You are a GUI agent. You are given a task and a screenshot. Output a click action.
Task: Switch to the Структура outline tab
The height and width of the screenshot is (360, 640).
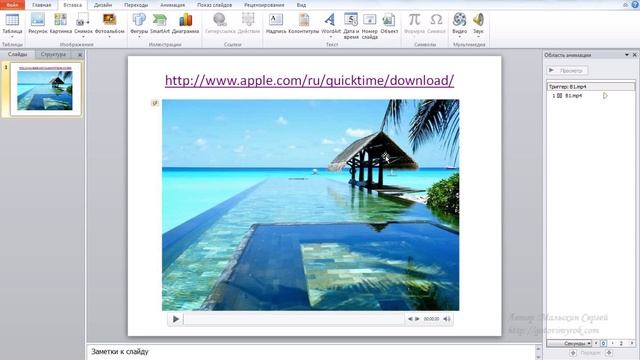point(53,54)
